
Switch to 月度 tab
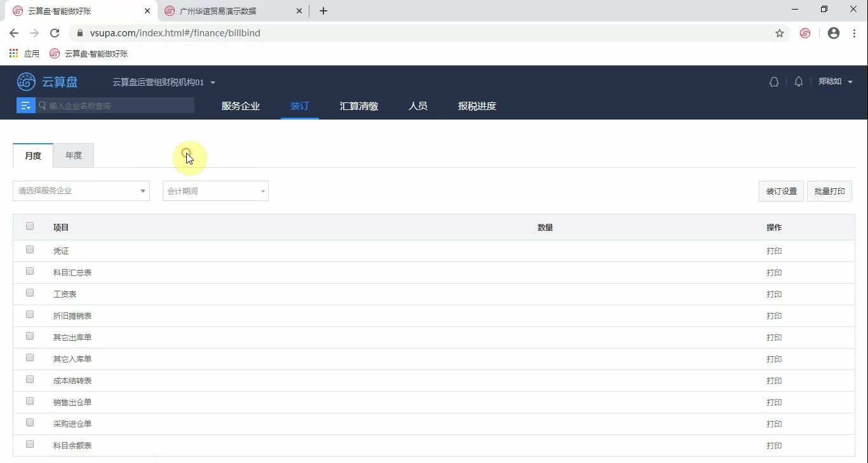33,156
